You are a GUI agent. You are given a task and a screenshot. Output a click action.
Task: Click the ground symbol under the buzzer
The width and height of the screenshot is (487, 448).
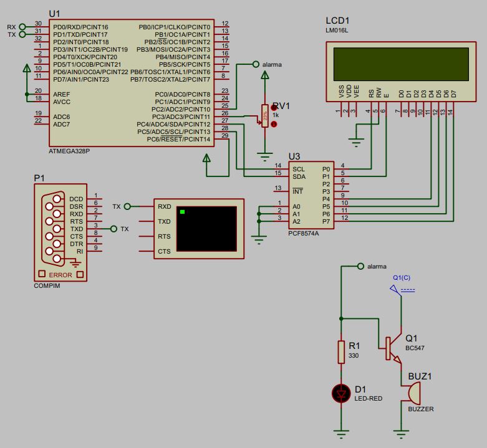[x=401, y=434]
